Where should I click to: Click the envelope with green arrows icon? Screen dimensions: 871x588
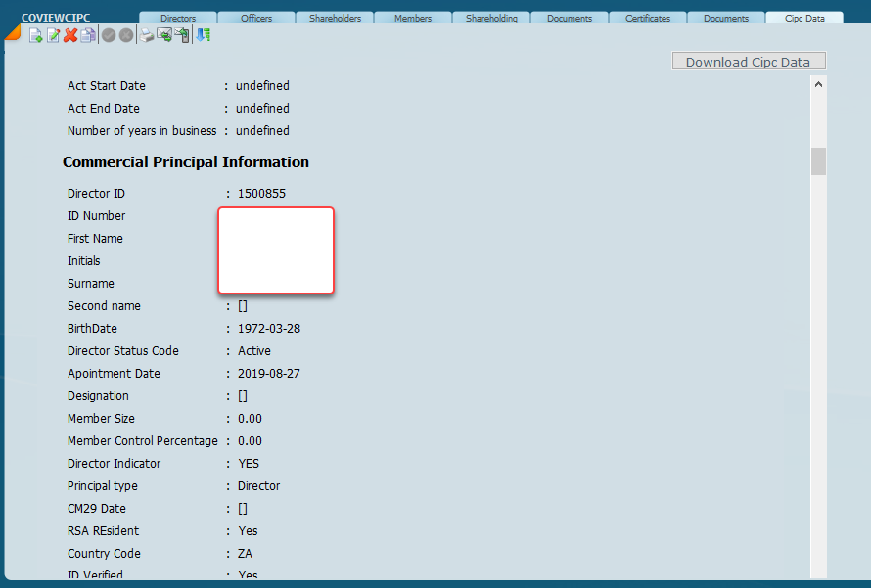tap(164, 35)
